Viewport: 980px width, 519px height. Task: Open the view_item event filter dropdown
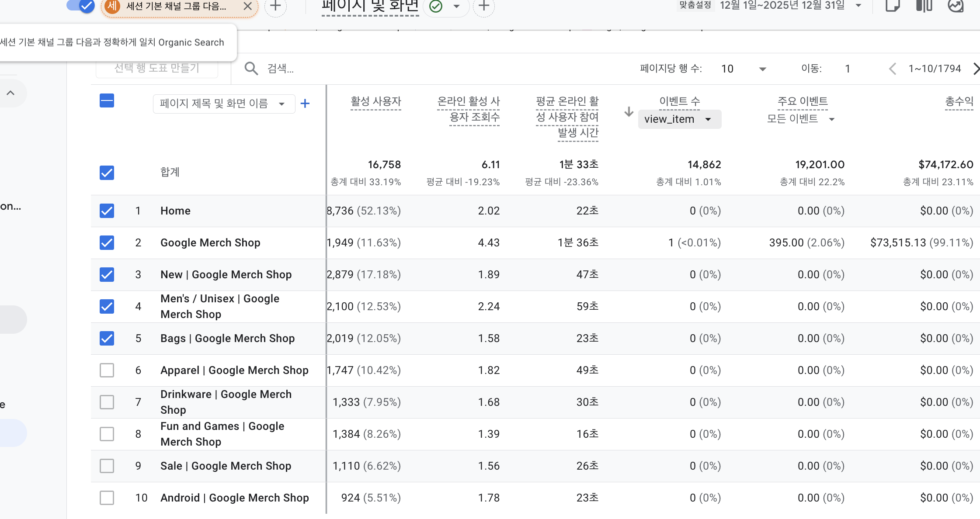679,119
